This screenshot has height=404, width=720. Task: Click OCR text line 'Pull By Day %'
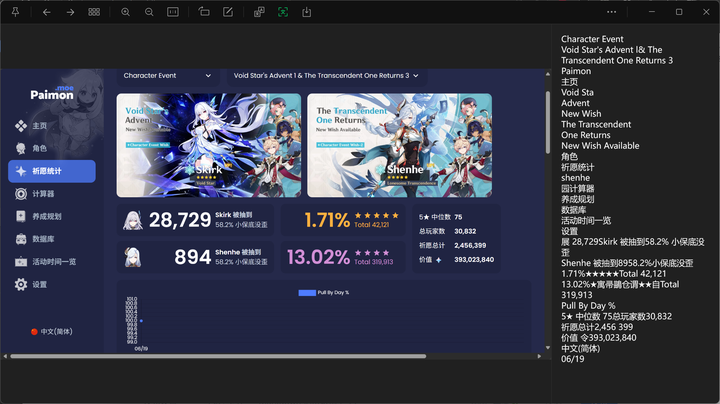(x=588, y=306)
